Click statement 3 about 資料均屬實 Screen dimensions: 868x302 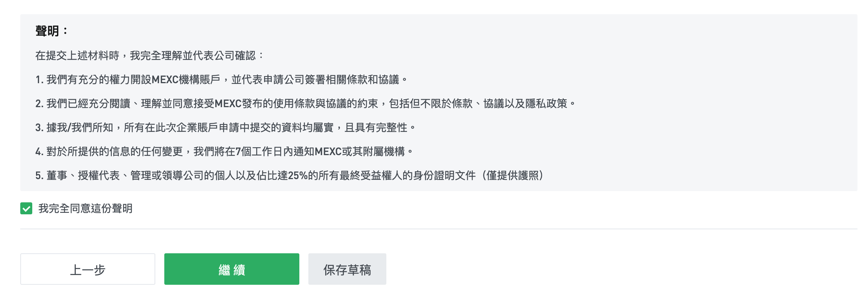(x=225, y=127)
